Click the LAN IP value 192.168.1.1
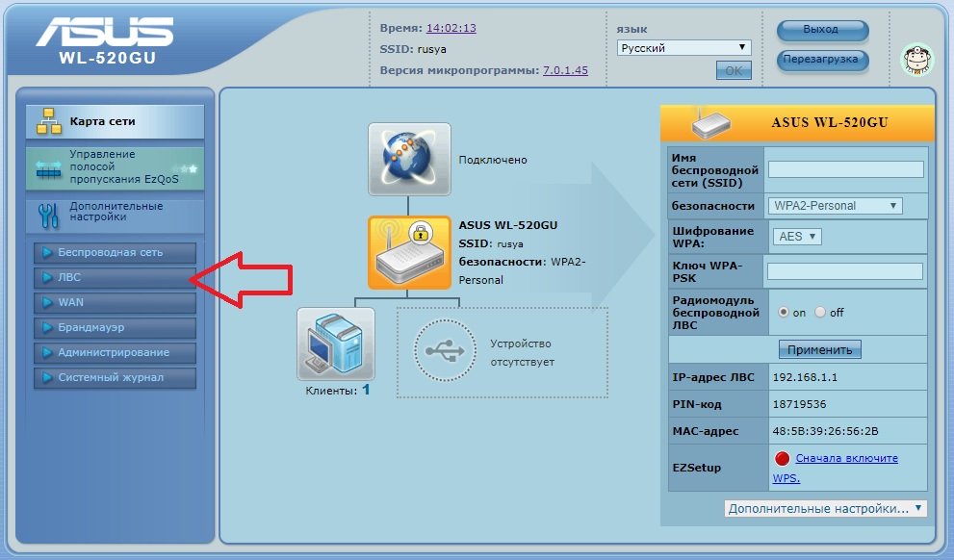The height and width of the screenshot is (560, 954). tap(805, 377)
